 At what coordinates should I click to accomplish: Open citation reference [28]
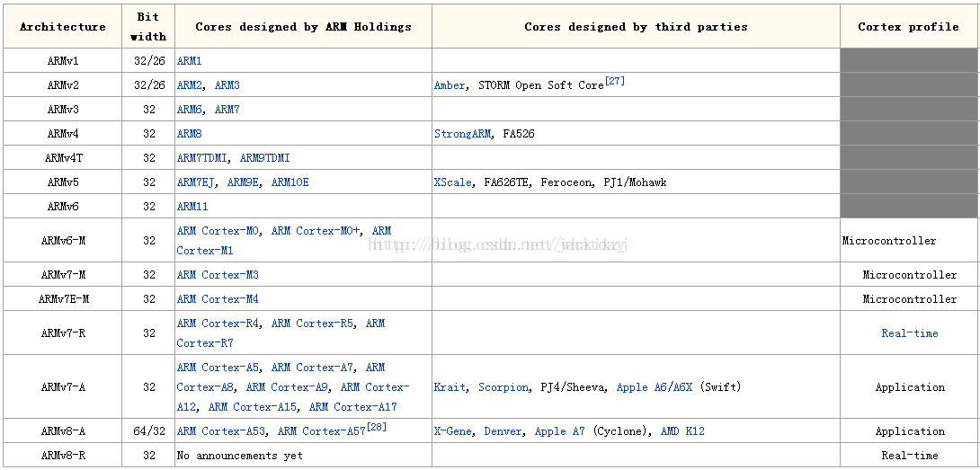(377, 428)
